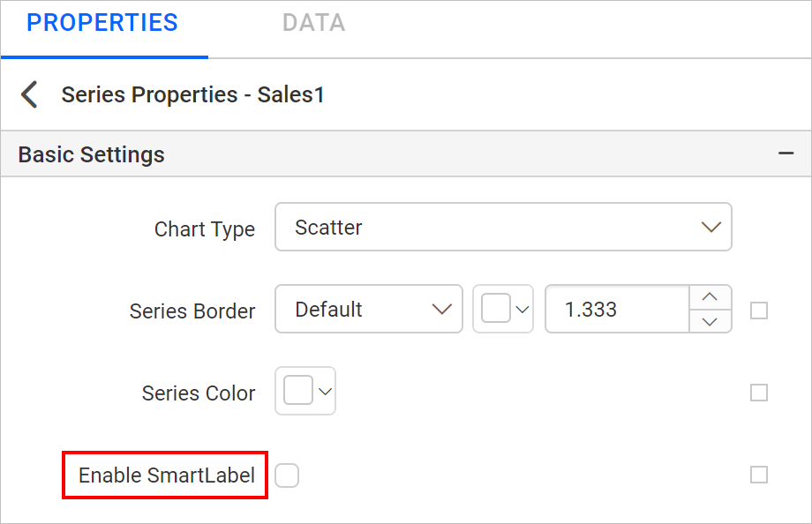Open the Default border style dropdown

coord(369,309)
